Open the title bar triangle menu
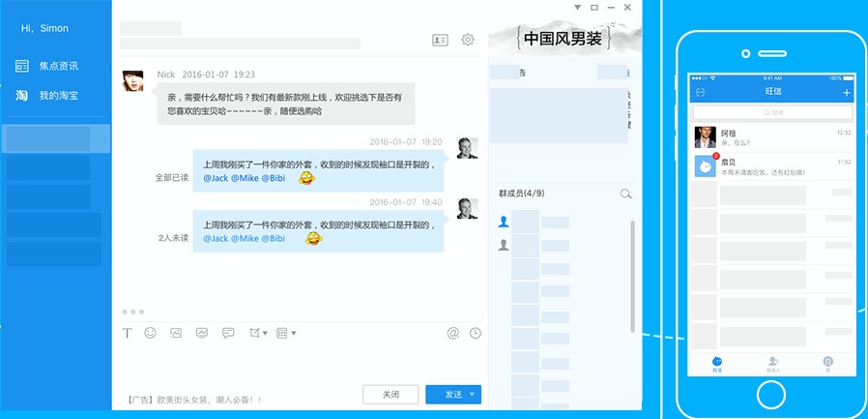This screenshot has height=419, width=868. [x=578, y=7]
